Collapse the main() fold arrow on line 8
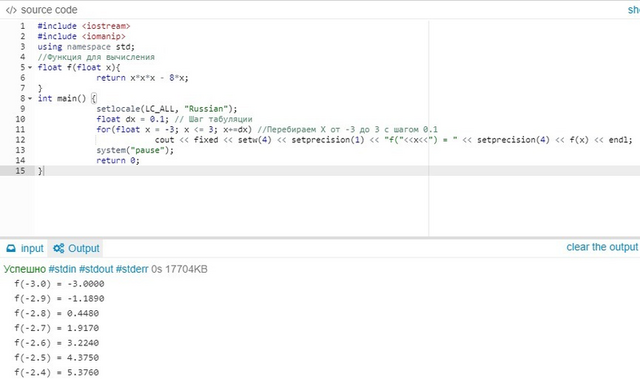The height and width of the screenshot is (379, 640). coord(30,98)
